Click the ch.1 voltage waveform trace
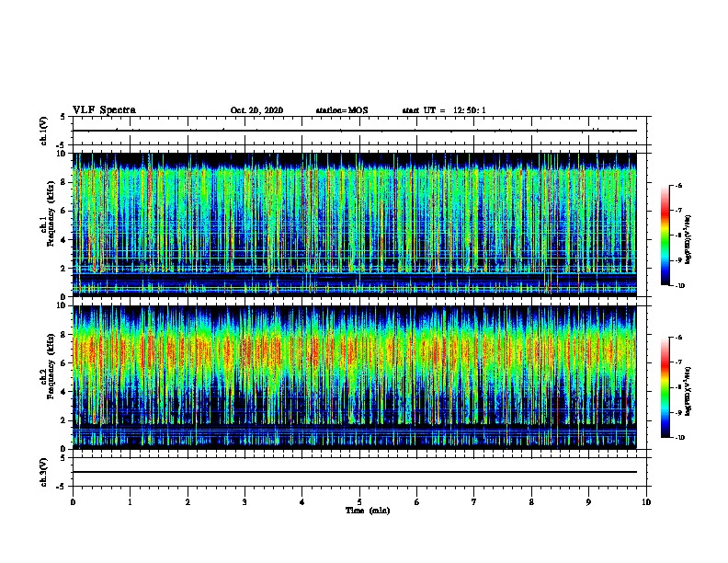 click(355, 131)
